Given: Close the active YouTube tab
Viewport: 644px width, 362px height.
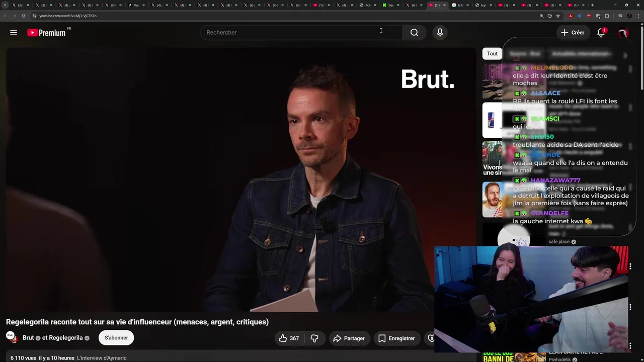Looking at the screenshot, I should pos(444,5).
